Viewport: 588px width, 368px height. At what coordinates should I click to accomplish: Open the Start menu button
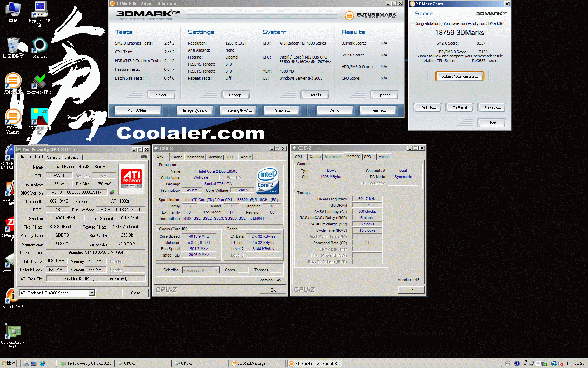[9, 363]
